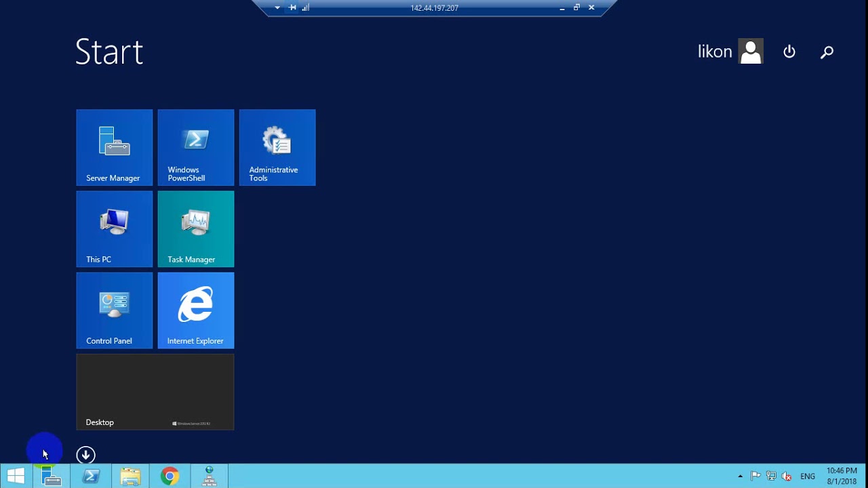The image size is (868, 488).
Task: Launch the Internet Explorer tile
Action: [x=196, y=310]
